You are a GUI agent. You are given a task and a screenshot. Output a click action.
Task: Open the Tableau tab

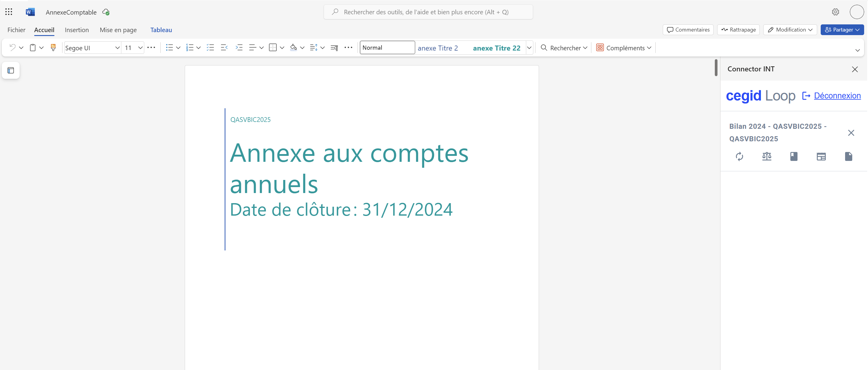pos(161,30)
